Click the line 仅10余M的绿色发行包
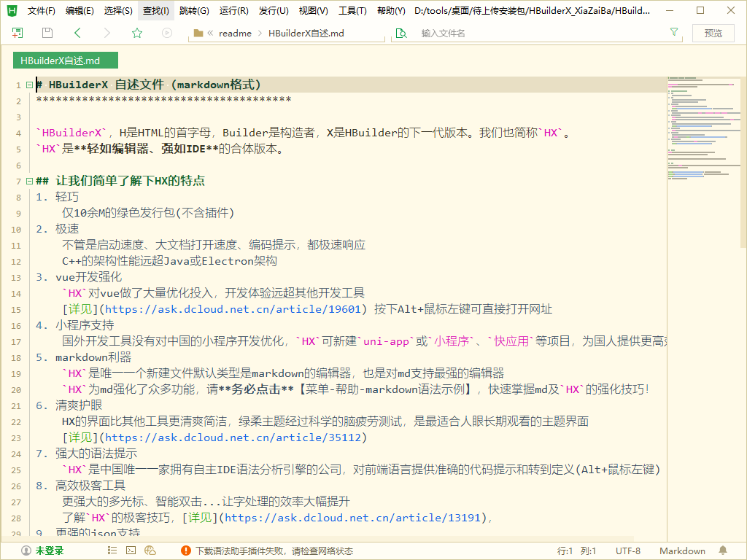 click(x=148, y=213)
